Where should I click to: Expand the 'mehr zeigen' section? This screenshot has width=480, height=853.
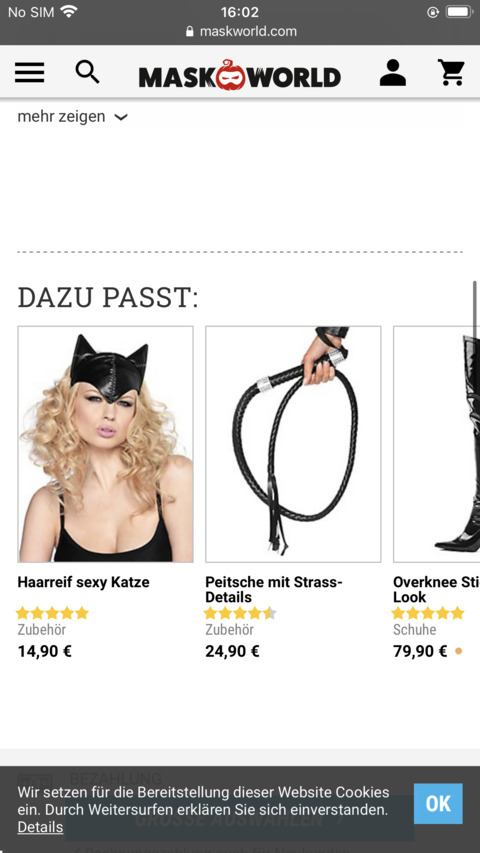[x=72, y=116]
